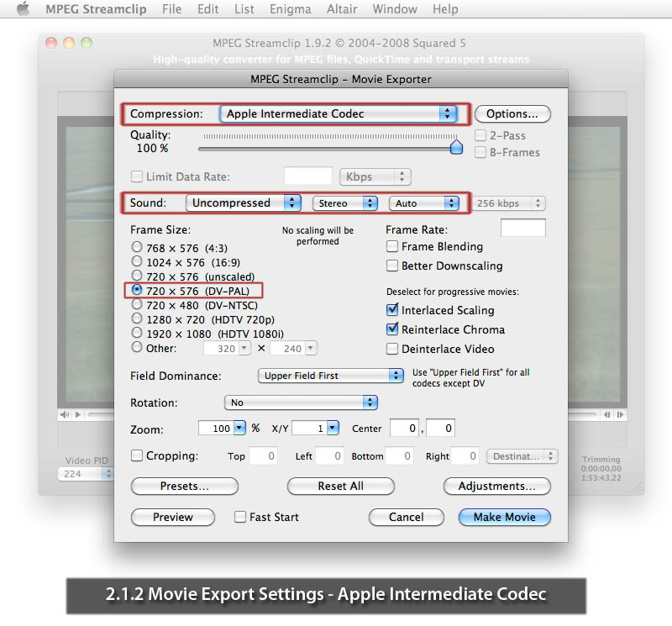Open the File menu
672x626 pixels.
pyautogui.click(x=171, y=9)
